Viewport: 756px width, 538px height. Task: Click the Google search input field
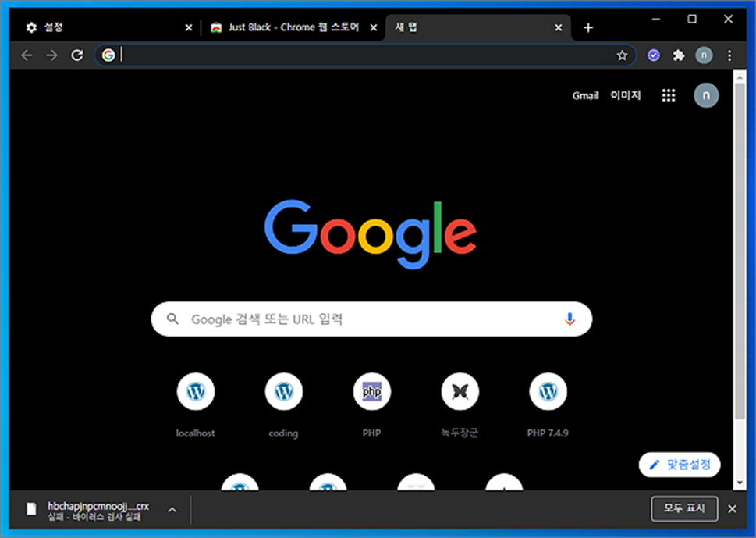pos(371,319)
